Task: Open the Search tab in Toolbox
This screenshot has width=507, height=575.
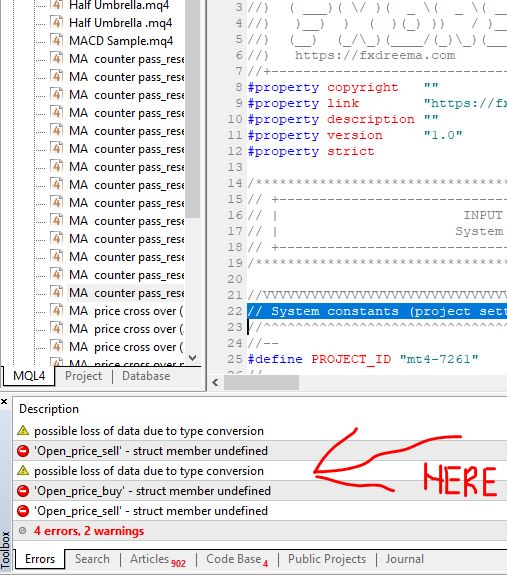Action: pyautogui.click(x=92, y=559)
